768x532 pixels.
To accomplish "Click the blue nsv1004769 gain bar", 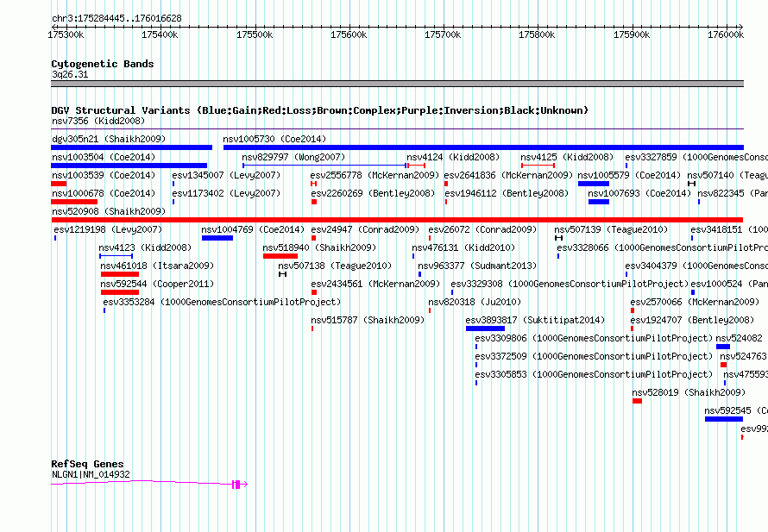I will click(x=217, y=238).
